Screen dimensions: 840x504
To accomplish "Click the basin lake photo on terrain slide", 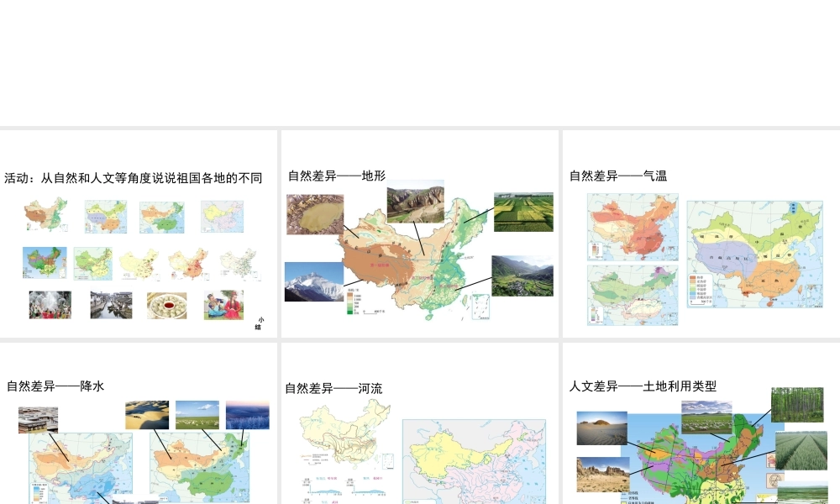I will (315, 214).
